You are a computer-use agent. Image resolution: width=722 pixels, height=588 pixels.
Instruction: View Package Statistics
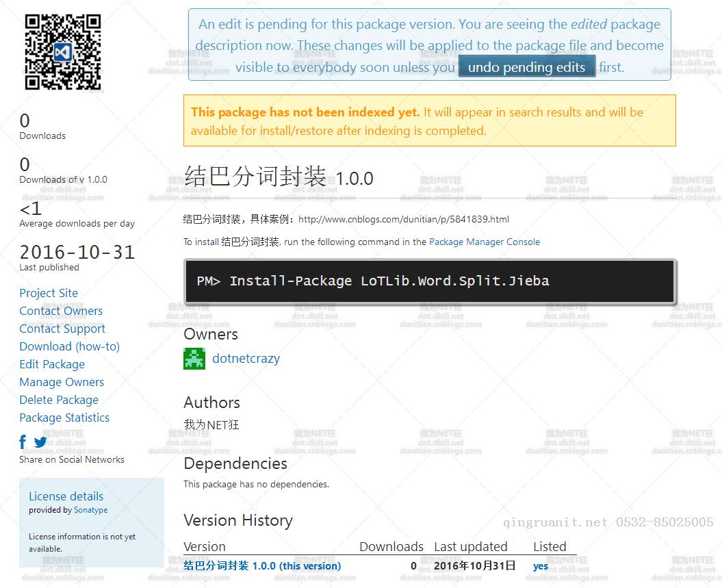(x=64, y=418)
